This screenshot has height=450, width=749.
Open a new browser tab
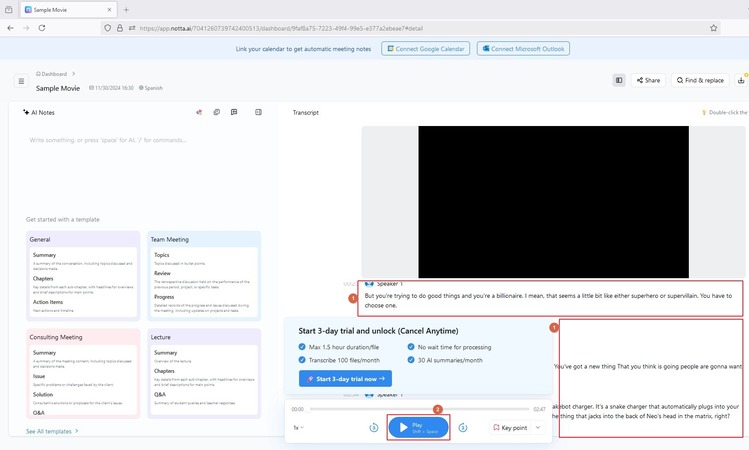pos(126,10)
